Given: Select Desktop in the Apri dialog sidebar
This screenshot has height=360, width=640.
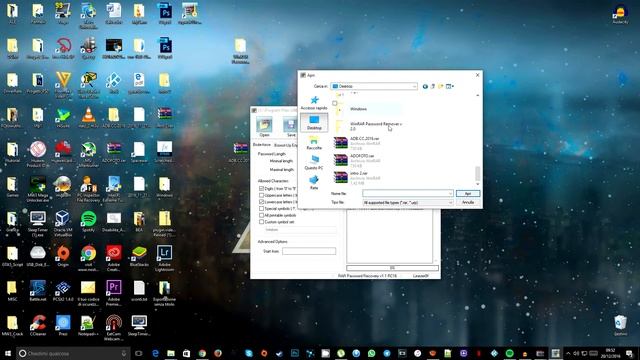Looking at the screenshot, I should click(314, 122).
